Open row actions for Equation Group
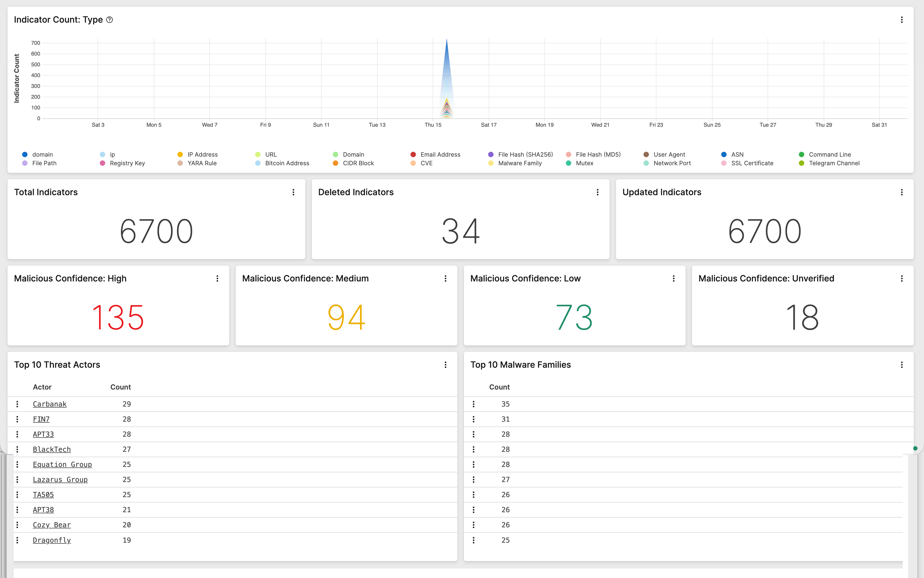This screenshot has height=578, width=924. [x=17, y=465]
